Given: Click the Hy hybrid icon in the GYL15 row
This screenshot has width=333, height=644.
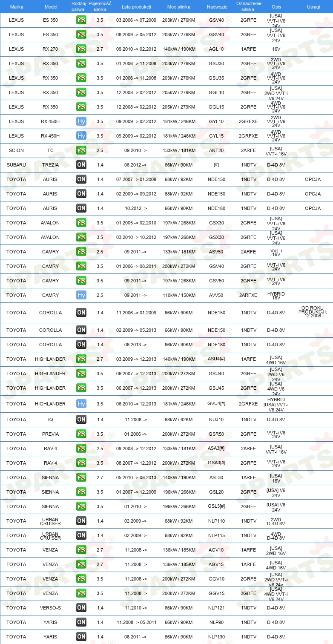Looking at the screenshot, I should [x=81, y=136].
